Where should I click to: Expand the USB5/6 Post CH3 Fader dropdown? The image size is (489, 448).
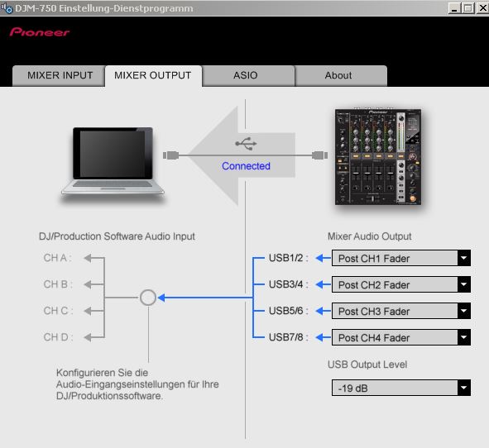[401, 311]
